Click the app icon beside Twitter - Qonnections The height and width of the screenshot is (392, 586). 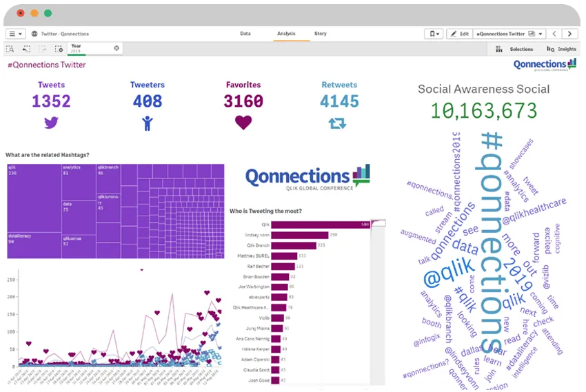coord(34,34)
